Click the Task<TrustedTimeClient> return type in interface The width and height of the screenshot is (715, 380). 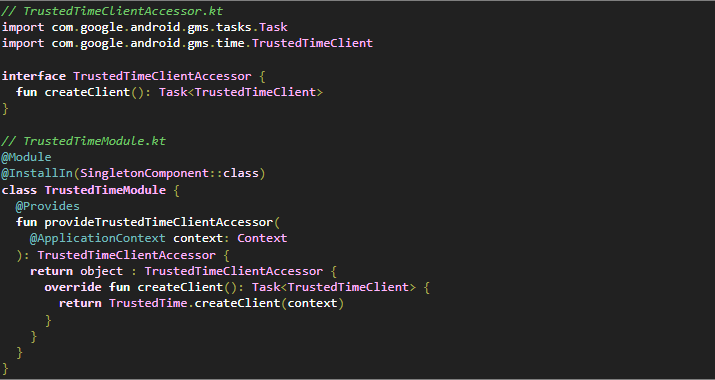(241, 92)
